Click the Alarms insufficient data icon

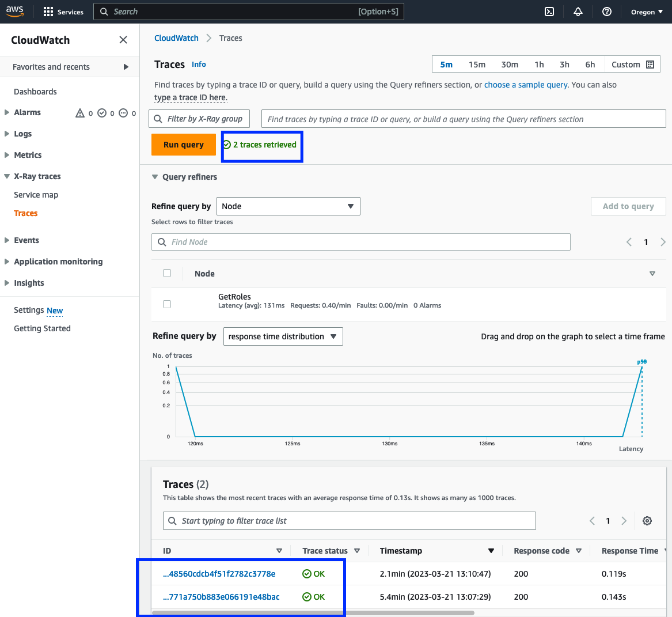point(123,113)
